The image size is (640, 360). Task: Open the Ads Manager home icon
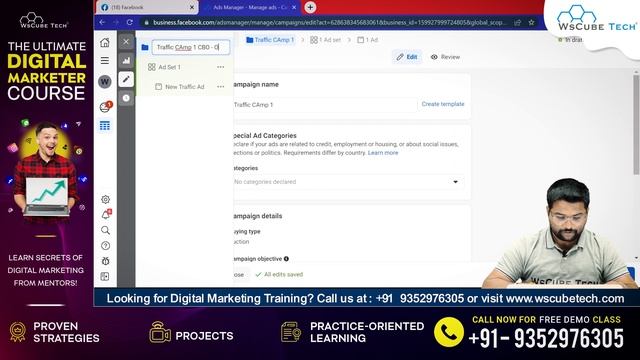tap(105, 42)
